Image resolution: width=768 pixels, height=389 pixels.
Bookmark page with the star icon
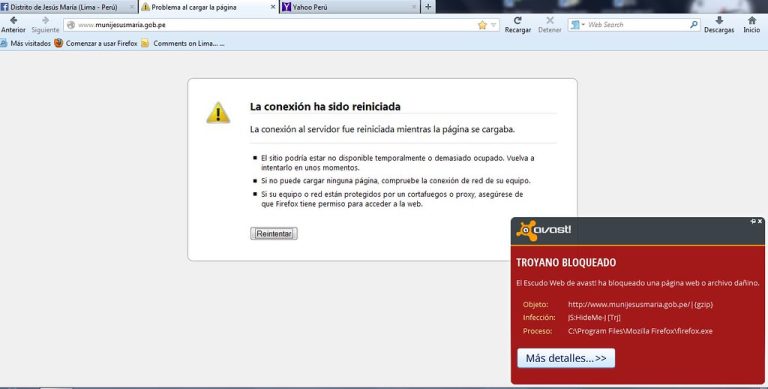[x=482, y=25]
